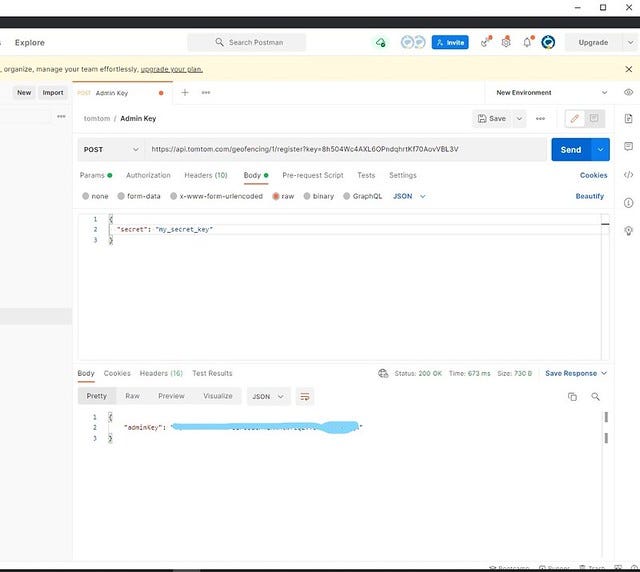Search within the response body

[596, 396]
